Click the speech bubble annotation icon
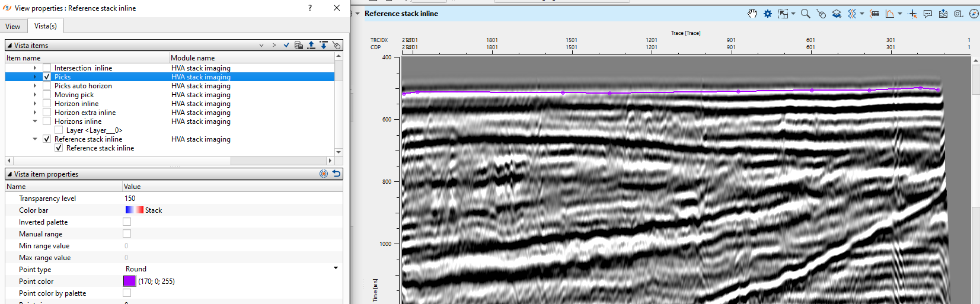 [928, 14]
